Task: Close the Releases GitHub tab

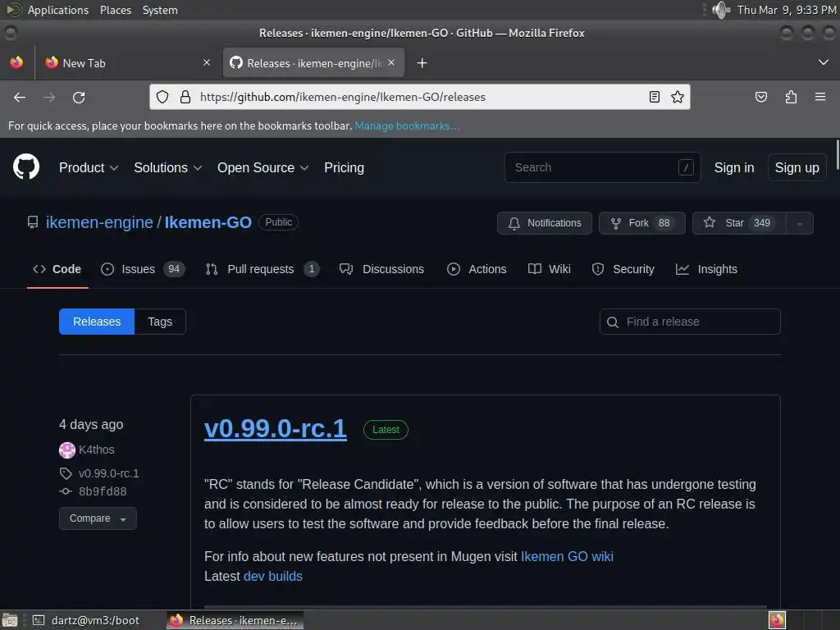Action: 391,62
